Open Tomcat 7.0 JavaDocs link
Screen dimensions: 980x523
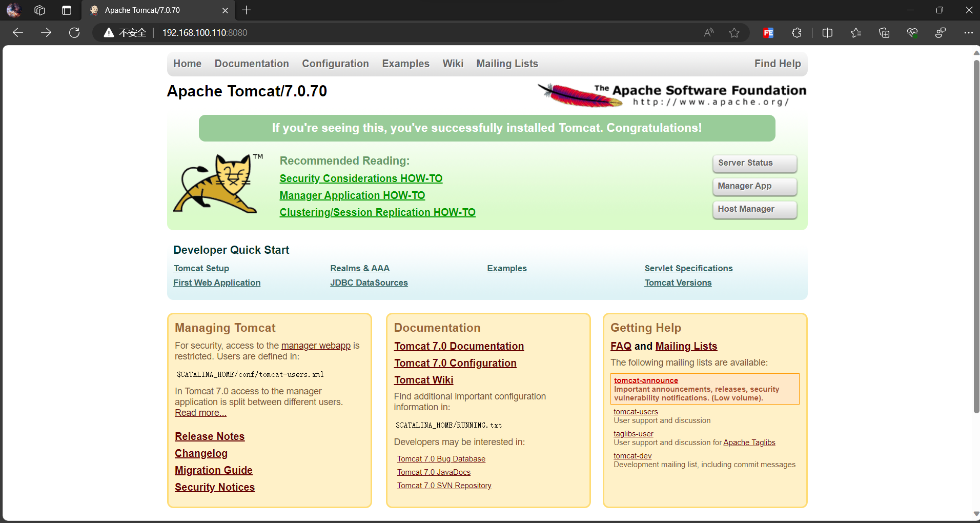[434, 472]
